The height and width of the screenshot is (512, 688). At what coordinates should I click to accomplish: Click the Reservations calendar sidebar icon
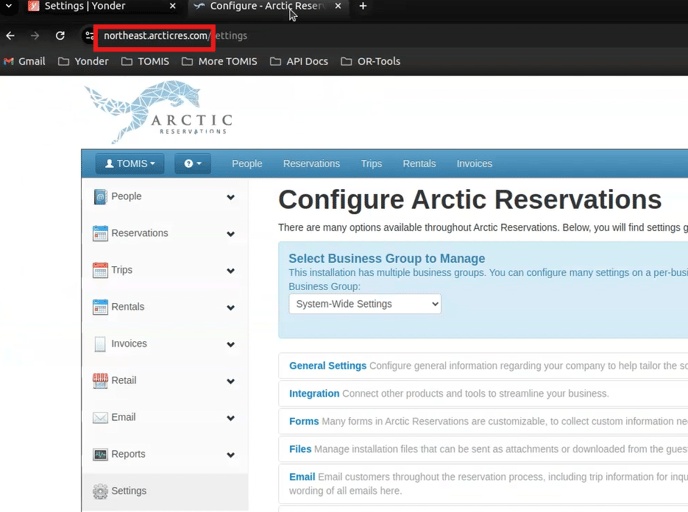tap(100, 233)
